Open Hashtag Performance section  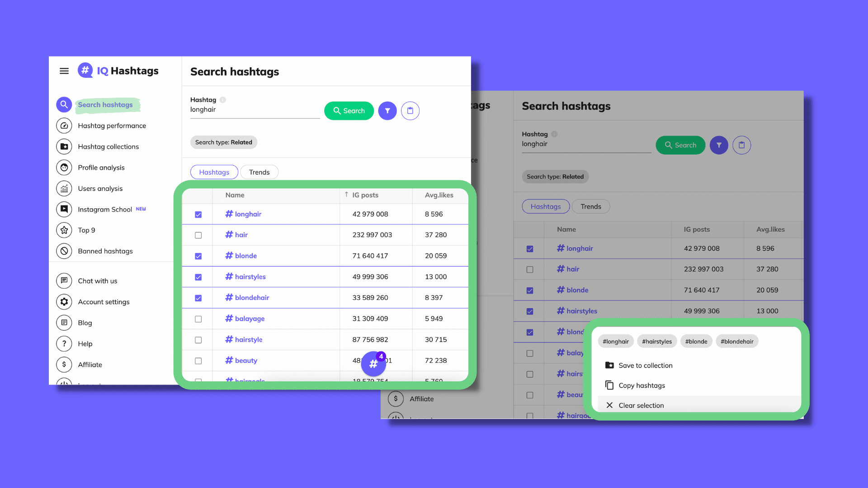tap(112, 125)
